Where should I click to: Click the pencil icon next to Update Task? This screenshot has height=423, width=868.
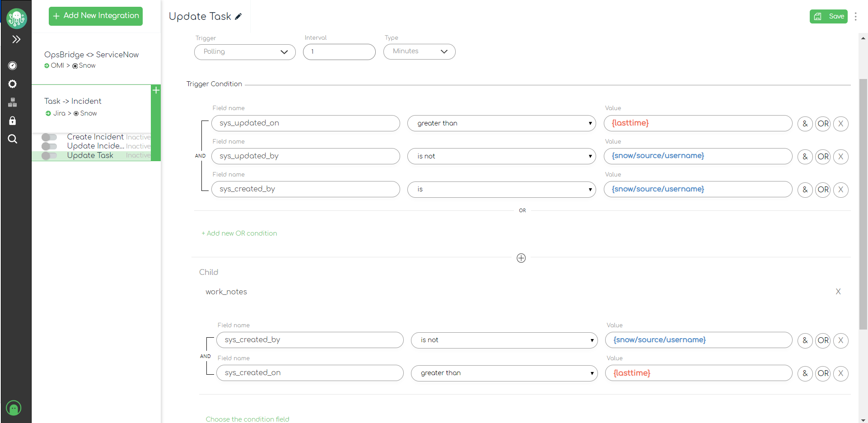pos(238,17)
